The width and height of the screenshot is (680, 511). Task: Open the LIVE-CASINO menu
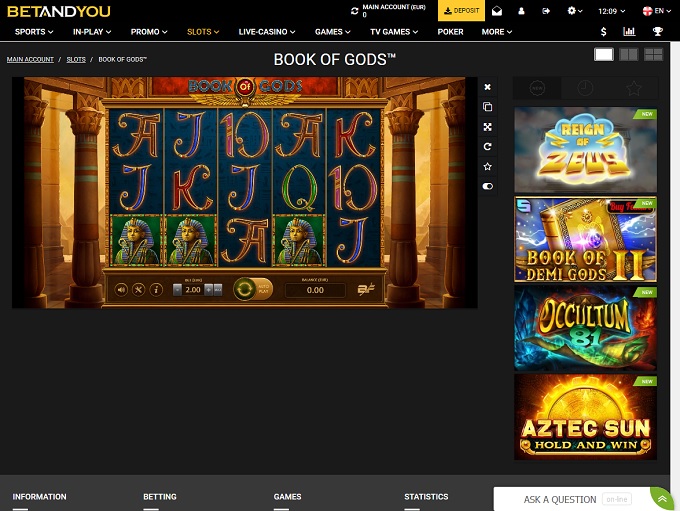click(267, 32)
